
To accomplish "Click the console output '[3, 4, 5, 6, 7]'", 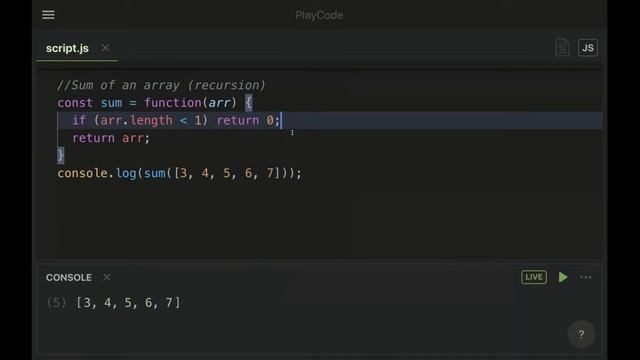I will click(x=128, y=302).
